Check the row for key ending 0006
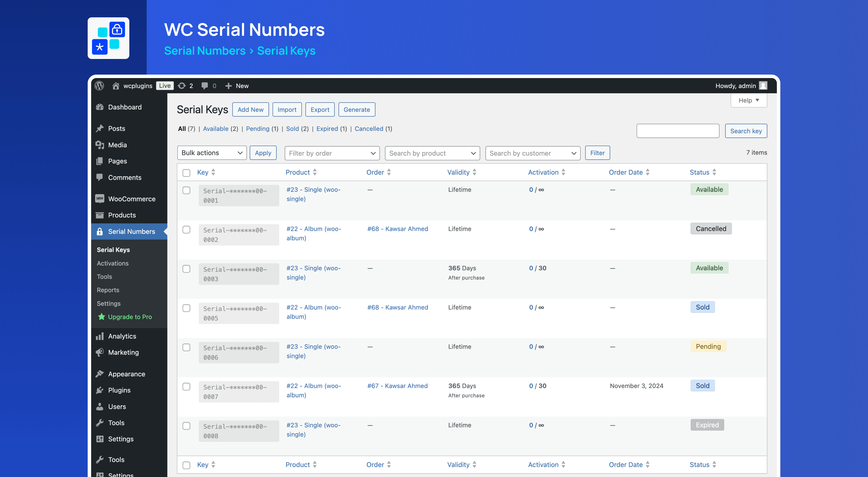868x477 pixels. coord(186,347)
